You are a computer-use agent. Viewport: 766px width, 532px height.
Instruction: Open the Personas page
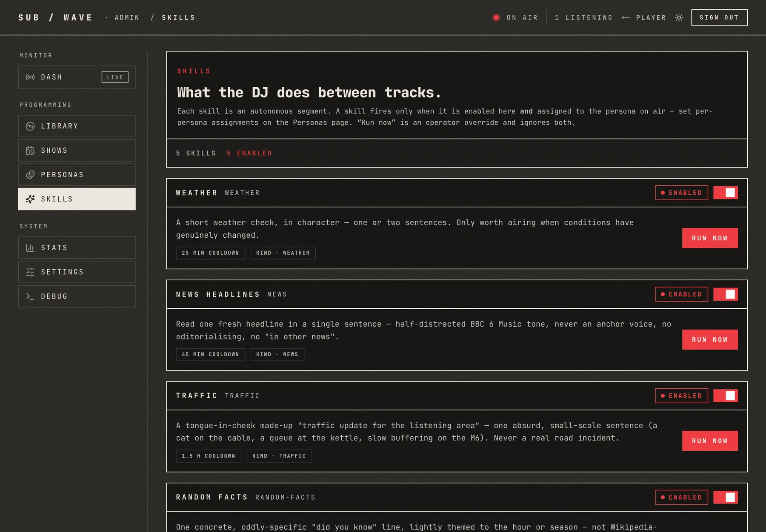[77, 175]
